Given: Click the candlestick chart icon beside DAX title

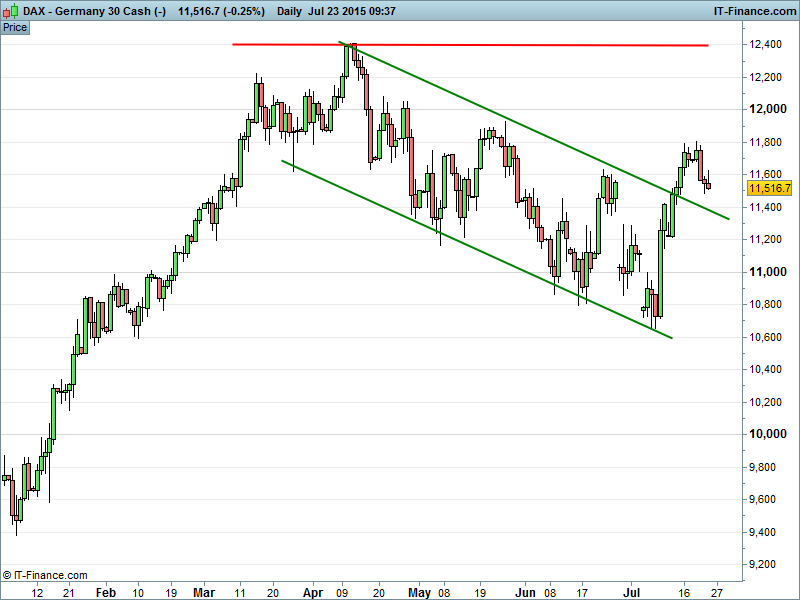Looking at the screenshot, I should click(10, 11).
